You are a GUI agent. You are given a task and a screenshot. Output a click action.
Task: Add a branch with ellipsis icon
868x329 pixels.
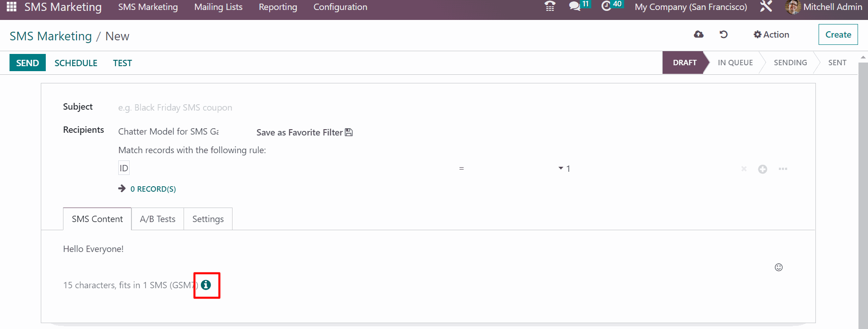coord(783,169)
